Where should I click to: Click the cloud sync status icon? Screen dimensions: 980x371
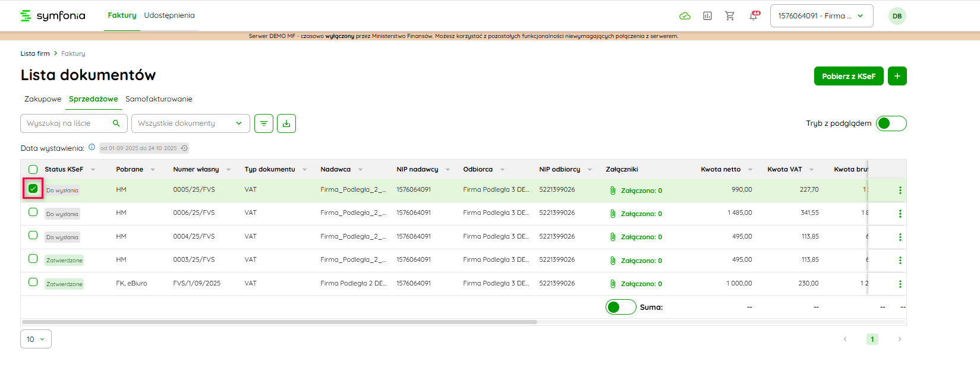(x=685, y=16)
